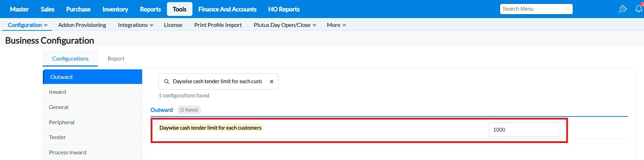Viewport: 644px width, 160px height.
Task: Select the Tender category in sidebar
Action: coord(57,137)
